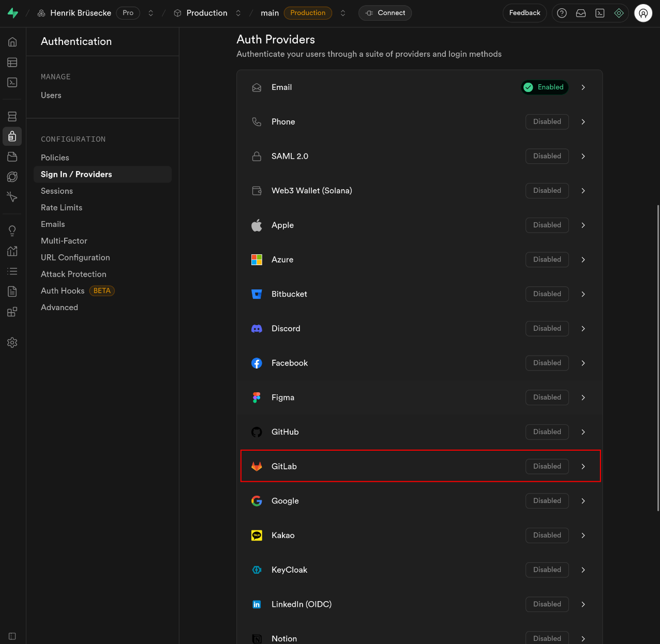Click the Enabled badge on Email provider
Viewport: 660px width, 644px height.
pos(544,87)
